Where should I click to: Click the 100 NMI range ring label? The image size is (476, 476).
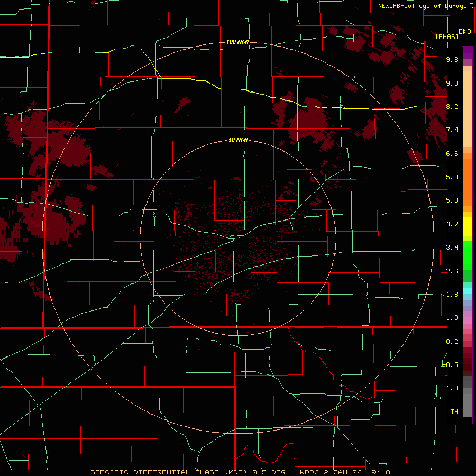click(x=237, y=42)
